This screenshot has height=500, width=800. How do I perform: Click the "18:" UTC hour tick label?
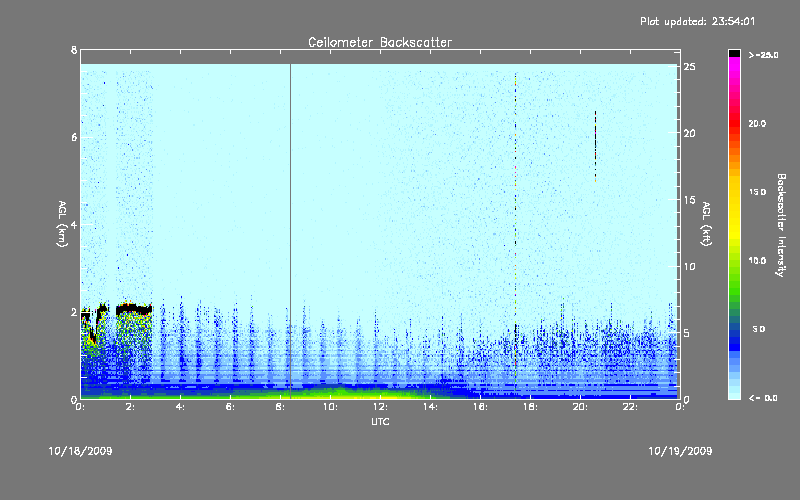coord(531,407)
